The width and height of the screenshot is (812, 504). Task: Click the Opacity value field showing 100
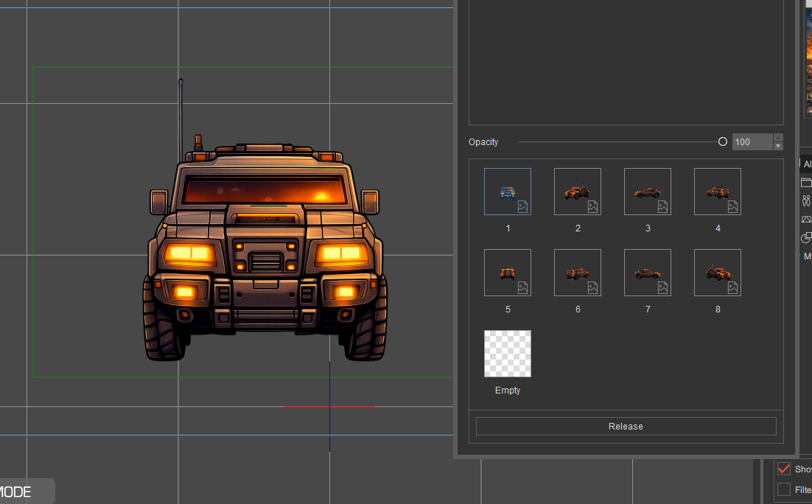[752, 142]
